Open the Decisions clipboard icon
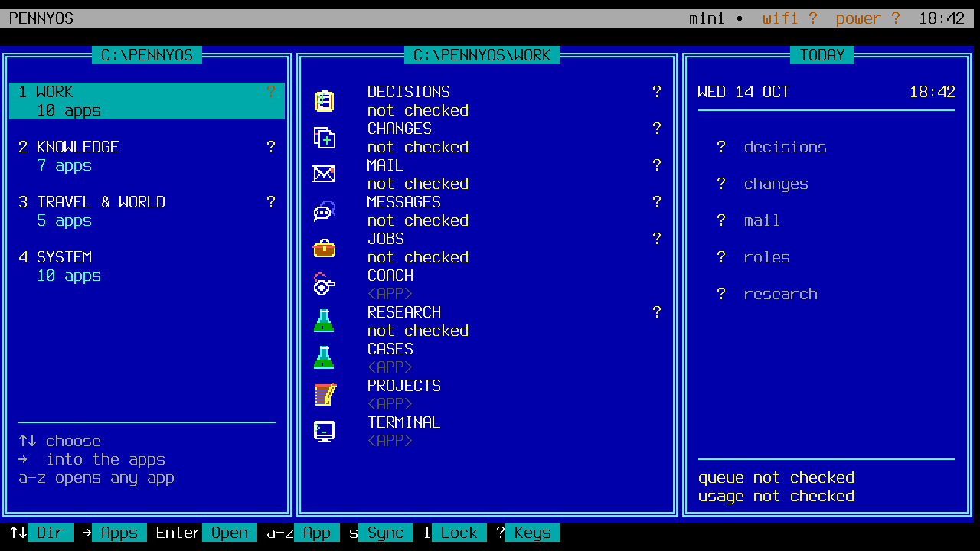 click(325, 101)
